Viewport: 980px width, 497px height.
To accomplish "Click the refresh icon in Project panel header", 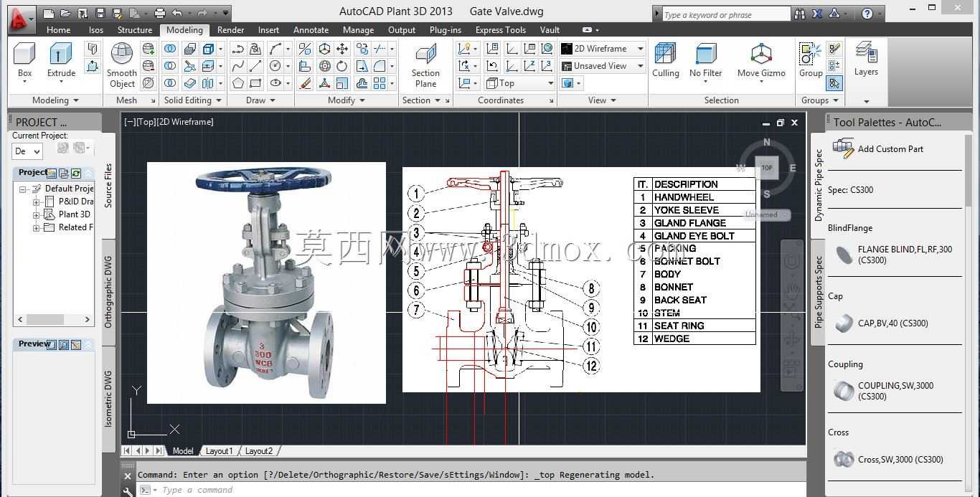I will (x=75, y=173).
